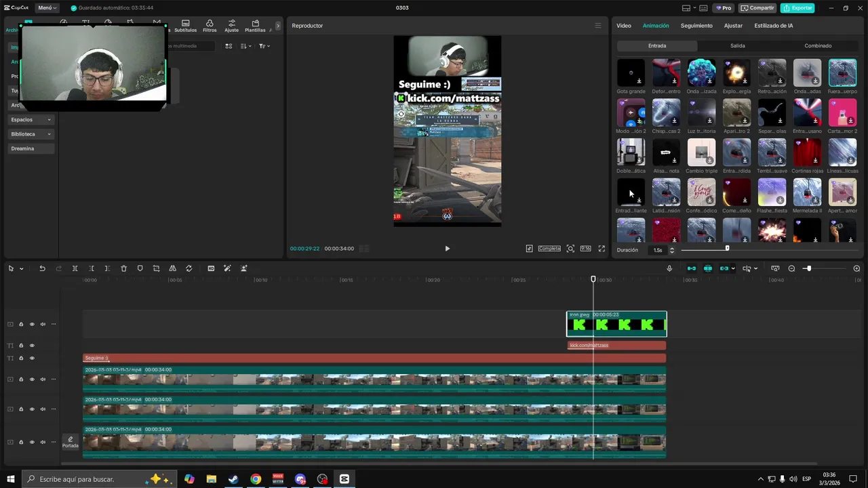Viewport: 868px width, 488px height.
Task: Open the preview axis monitor icon
Action: point(775,268)
